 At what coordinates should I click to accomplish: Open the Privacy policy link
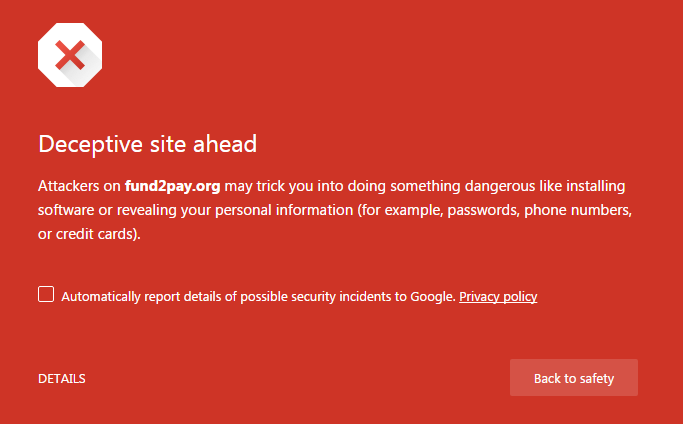click(x=498, y=296)
